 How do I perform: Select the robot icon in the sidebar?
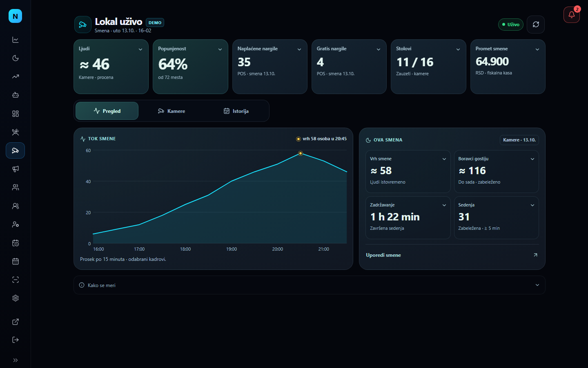[x=16, y=95]
